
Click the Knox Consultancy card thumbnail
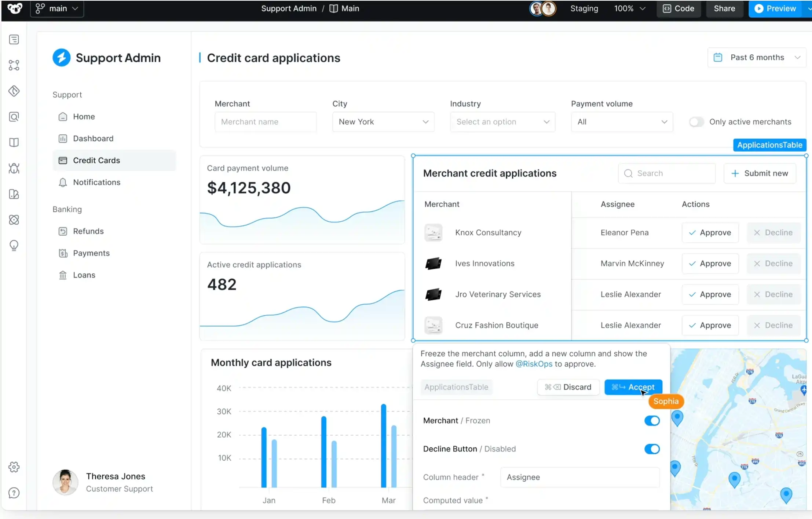point(433,232)
